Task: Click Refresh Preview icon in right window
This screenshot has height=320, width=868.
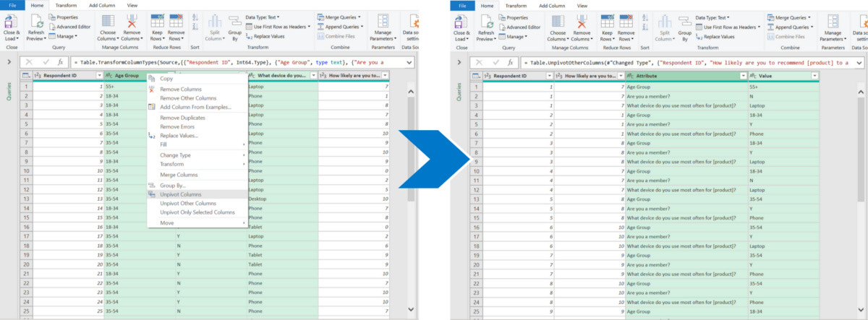Action: click(485, 21)
